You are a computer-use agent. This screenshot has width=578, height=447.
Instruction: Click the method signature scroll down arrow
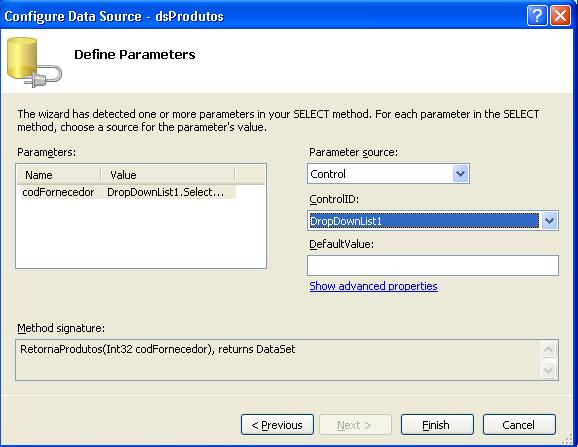(x=549, y=370)
